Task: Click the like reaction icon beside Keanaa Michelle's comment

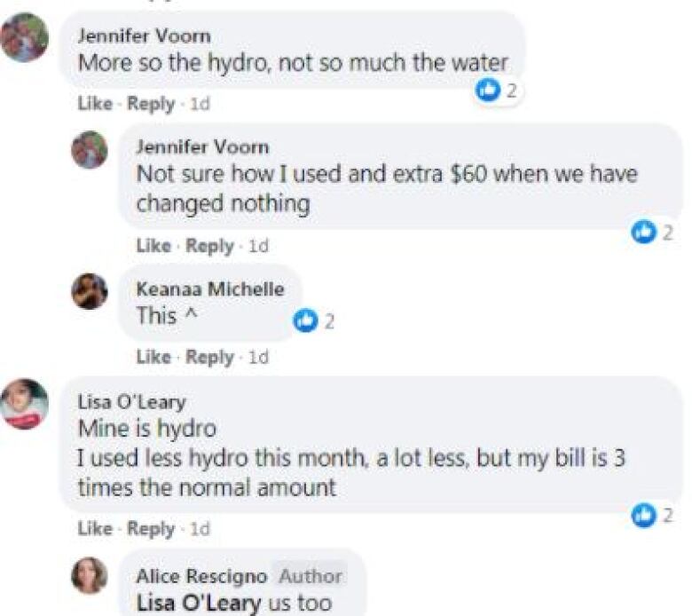Action: click(305, 321)
